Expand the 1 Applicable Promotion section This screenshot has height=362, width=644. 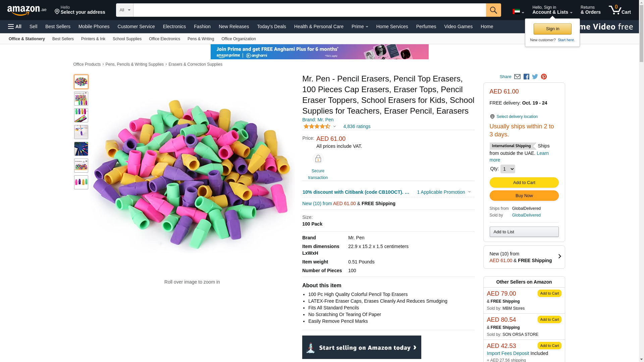click(x=443, y=192)
